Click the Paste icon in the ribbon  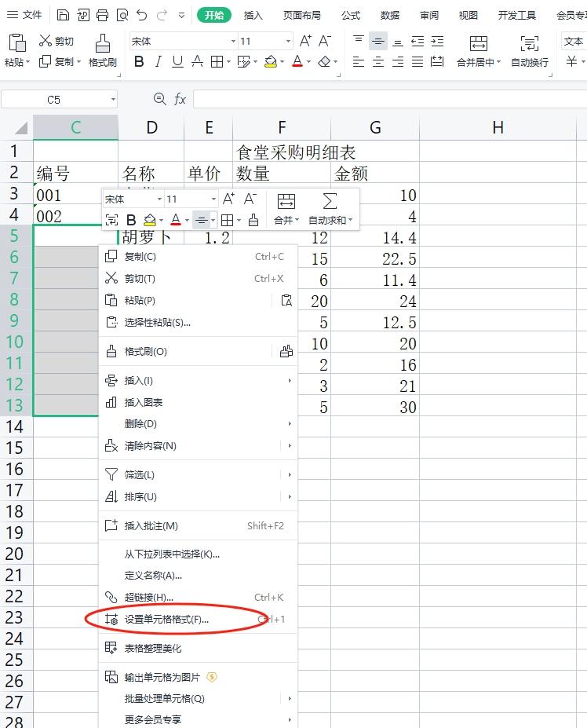[17, 43]
